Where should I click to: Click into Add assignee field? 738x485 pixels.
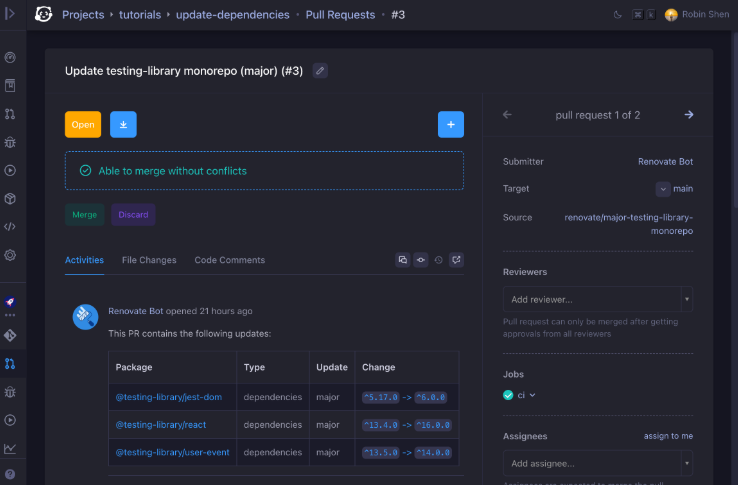[x=592, y=463]
